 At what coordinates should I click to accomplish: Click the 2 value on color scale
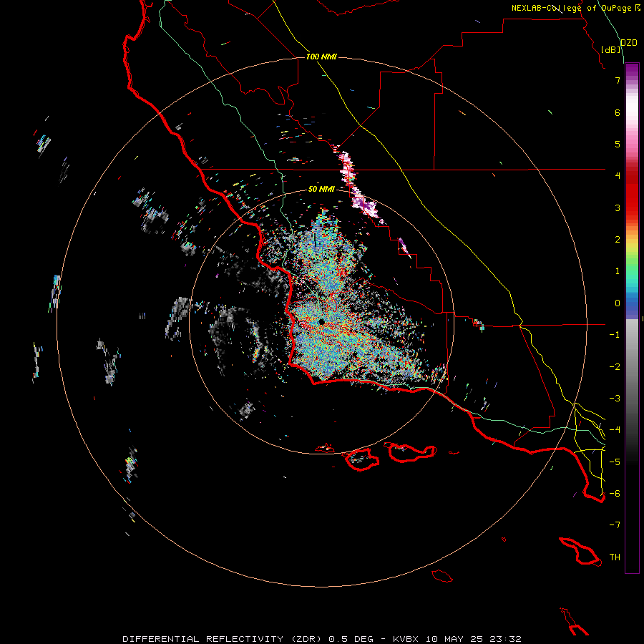618,240
